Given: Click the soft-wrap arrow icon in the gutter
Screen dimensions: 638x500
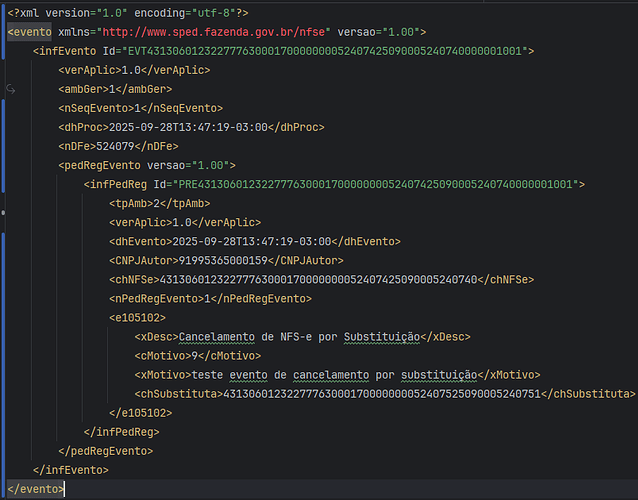Looking at the screenshot, I should click(x=12, y=89).
